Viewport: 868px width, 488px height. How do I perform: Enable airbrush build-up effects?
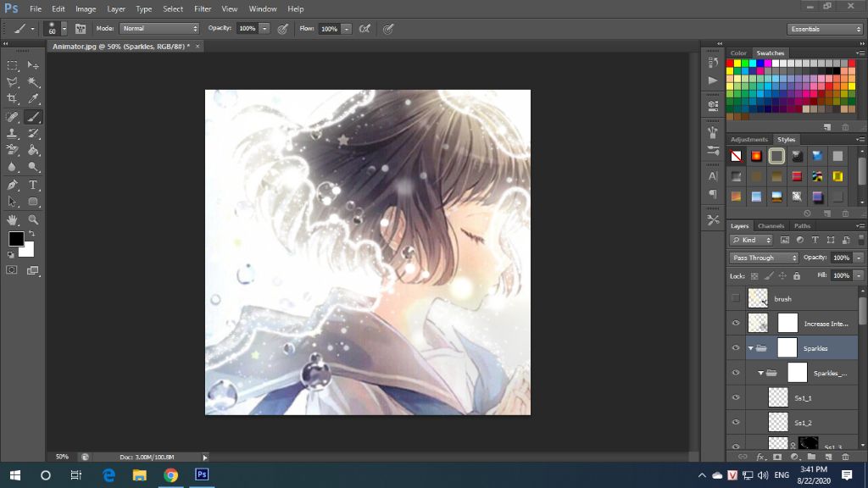364,29
